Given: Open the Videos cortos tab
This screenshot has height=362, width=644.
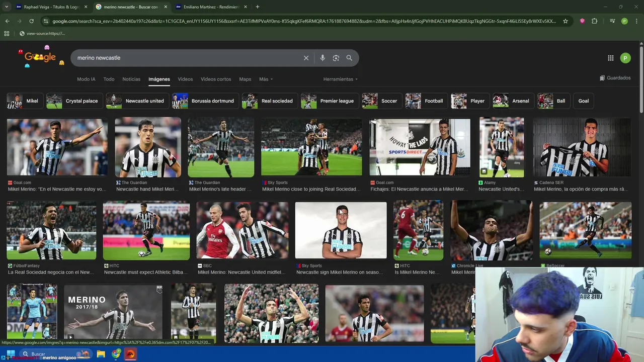Looking at the screenshot, I should 216,79.
